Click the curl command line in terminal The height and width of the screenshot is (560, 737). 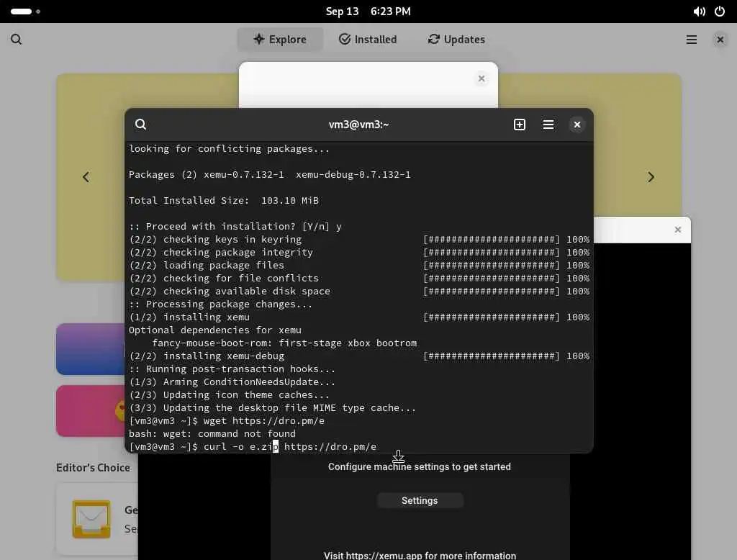253,447
